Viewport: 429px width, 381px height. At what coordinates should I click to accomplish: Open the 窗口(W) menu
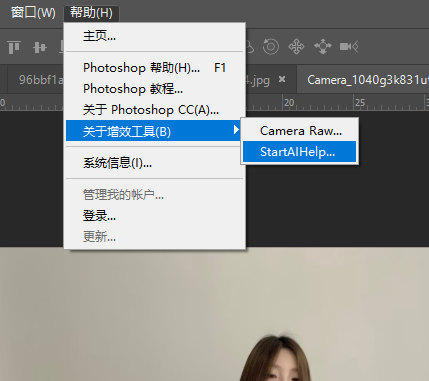[33, 13]
